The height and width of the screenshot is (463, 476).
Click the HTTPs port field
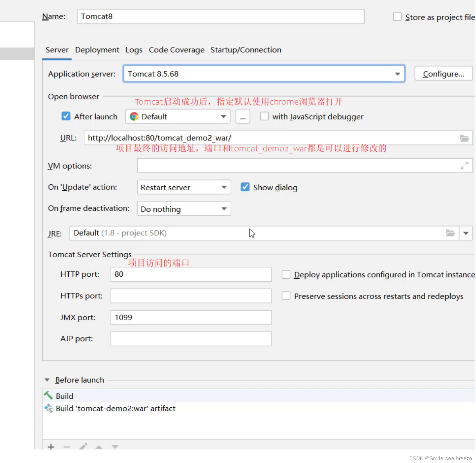[191, 297]
